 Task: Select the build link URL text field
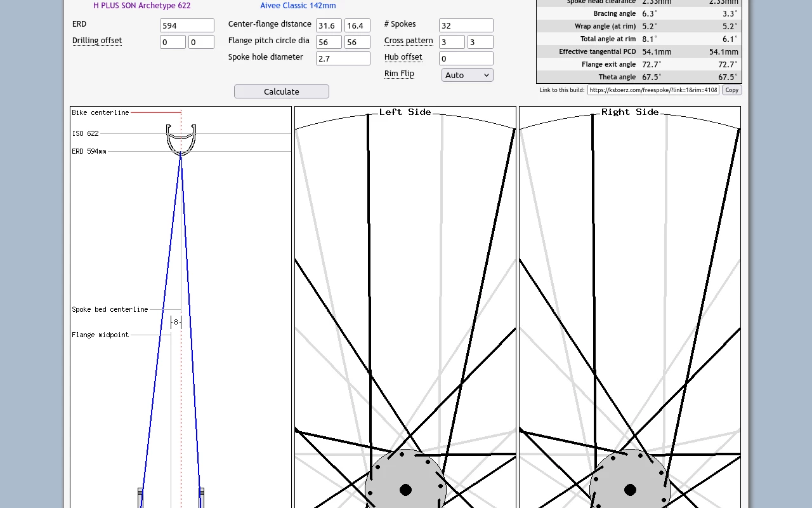click(x=653, y=90)
